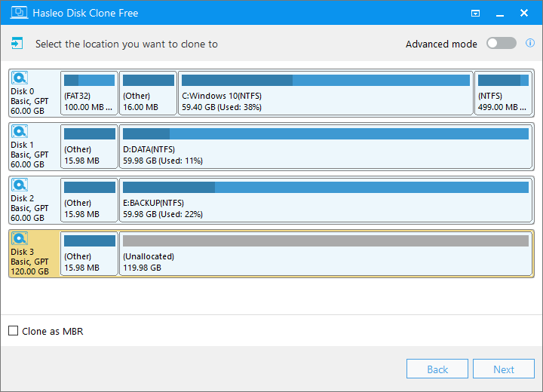Click the 'Clone as MBR' label text
543x392 pixels.
[53, 332]
